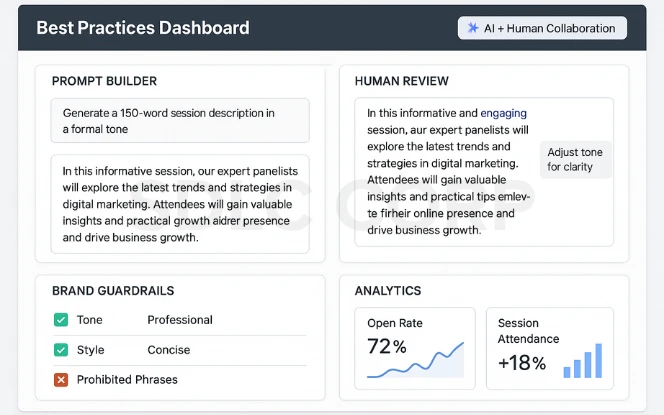664x415 pixels.
Task: Click the Session Attendance bar chart icon
Action: click(583, 361)
